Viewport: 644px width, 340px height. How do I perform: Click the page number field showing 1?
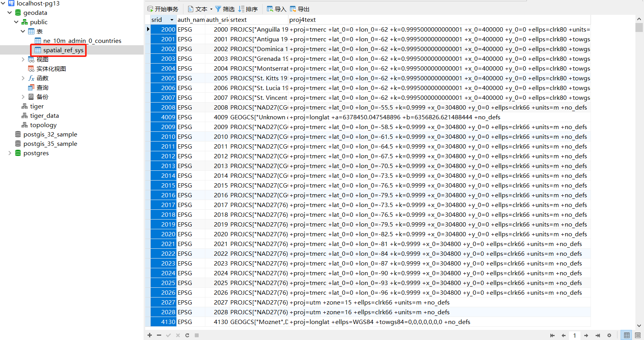pyautogui.click(x=575, y=335)
